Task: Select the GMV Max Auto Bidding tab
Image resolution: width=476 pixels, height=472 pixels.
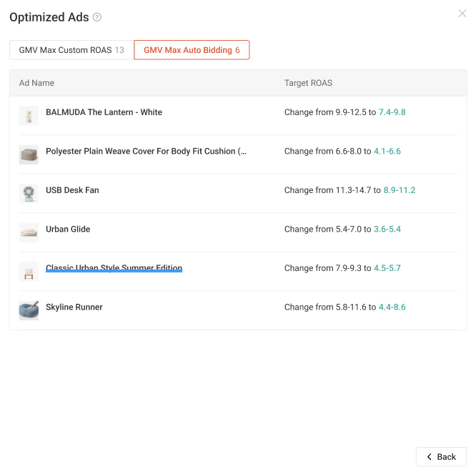Action: (x=192, y=50)
